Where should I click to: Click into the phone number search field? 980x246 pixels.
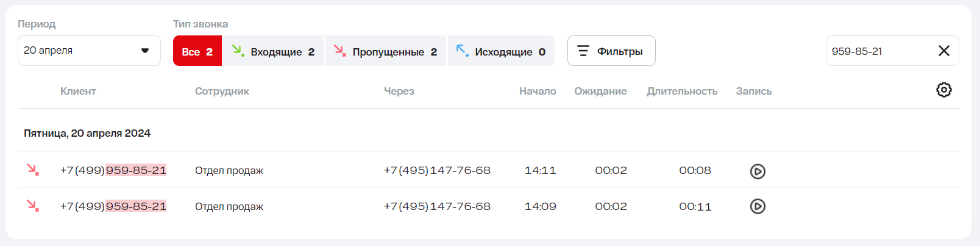[878, 51]
